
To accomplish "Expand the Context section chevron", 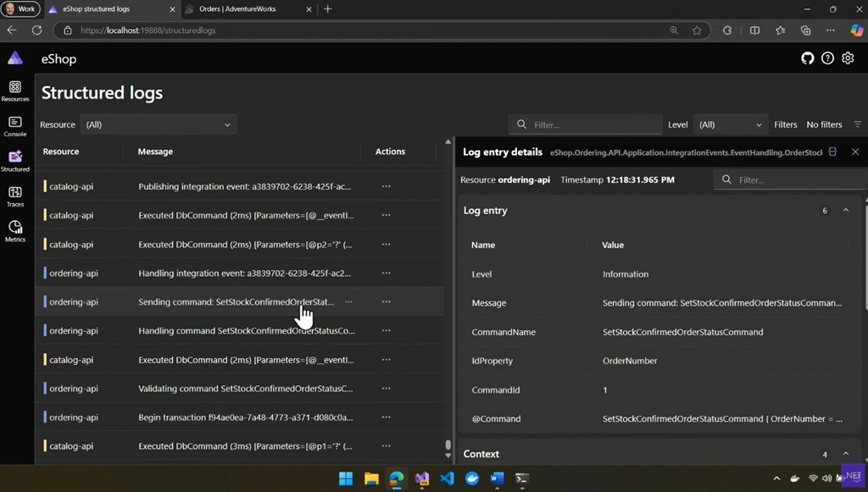I will tap(845, 454).
